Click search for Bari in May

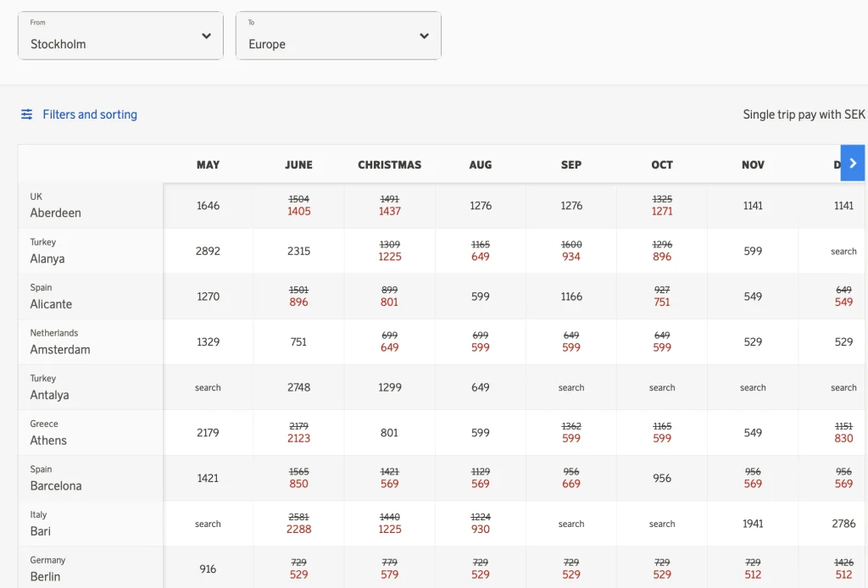pyautogui.click(x=209, y=524)
